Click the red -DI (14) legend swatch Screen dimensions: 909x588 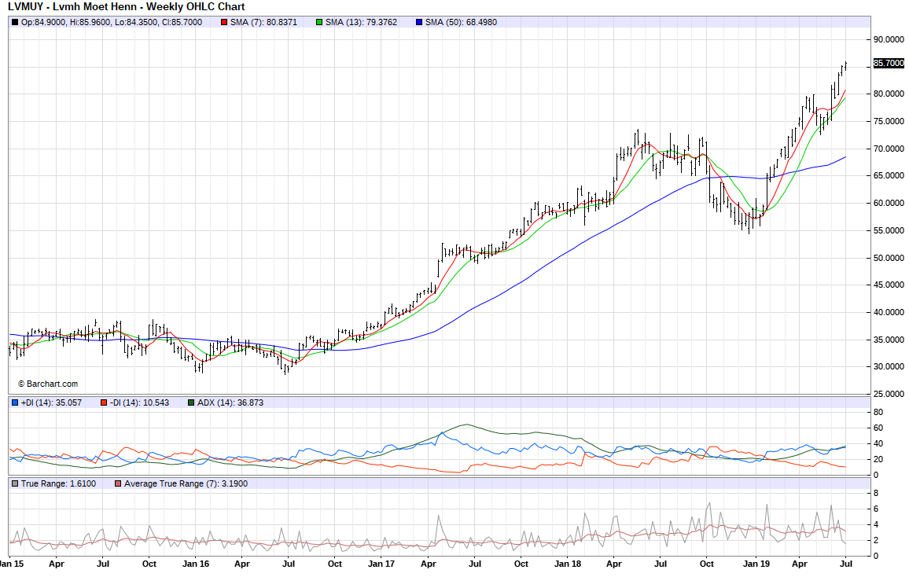[x=104, y=402]
